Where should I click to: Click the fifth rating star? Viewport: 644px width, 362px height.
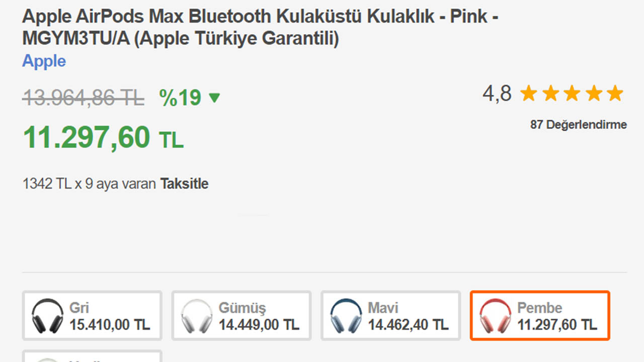coord(615,94)
